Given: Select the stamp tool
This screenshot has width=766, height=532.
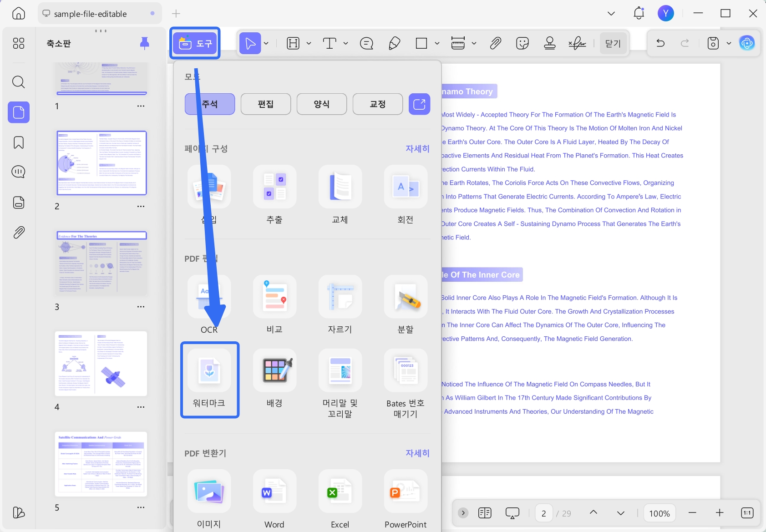Looking at the screenshot, I should pos(550,43).
